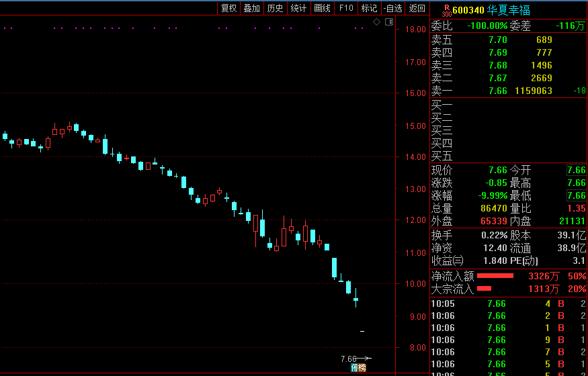This screenshot has width=588, height=376.
Task: Click 净流入额 amount 3326万
Action: pyautogui.click(x=544, y=277)
